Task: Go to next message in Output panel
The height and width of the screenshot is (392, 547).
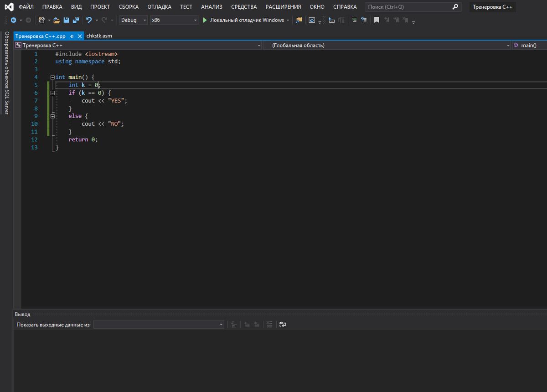Action: click(x=257, y=325)
